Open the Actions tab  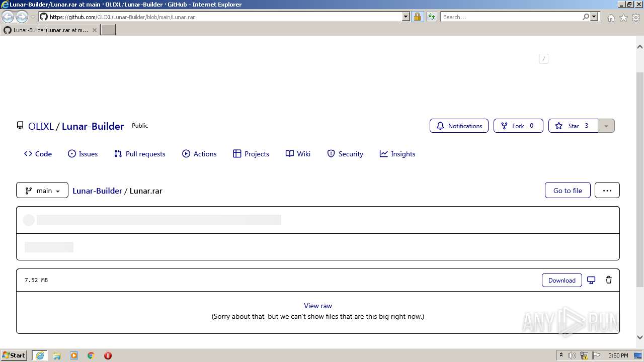tap(199, 154)
